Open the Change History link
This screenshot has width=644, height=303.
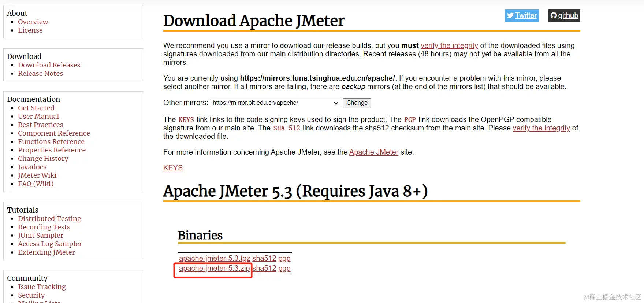click(43, 158)
